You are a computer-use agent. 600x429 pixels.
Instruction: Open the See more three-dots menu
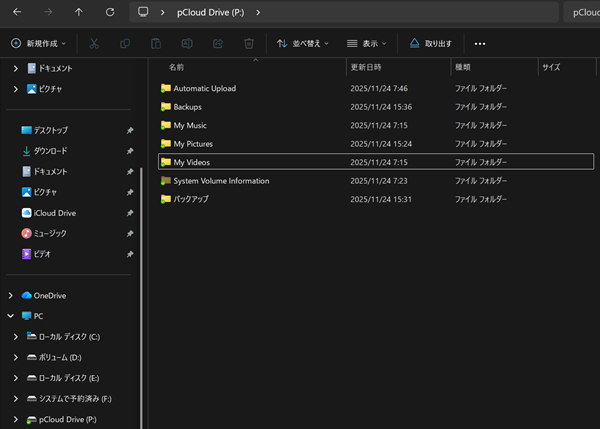tap(480, 44)
